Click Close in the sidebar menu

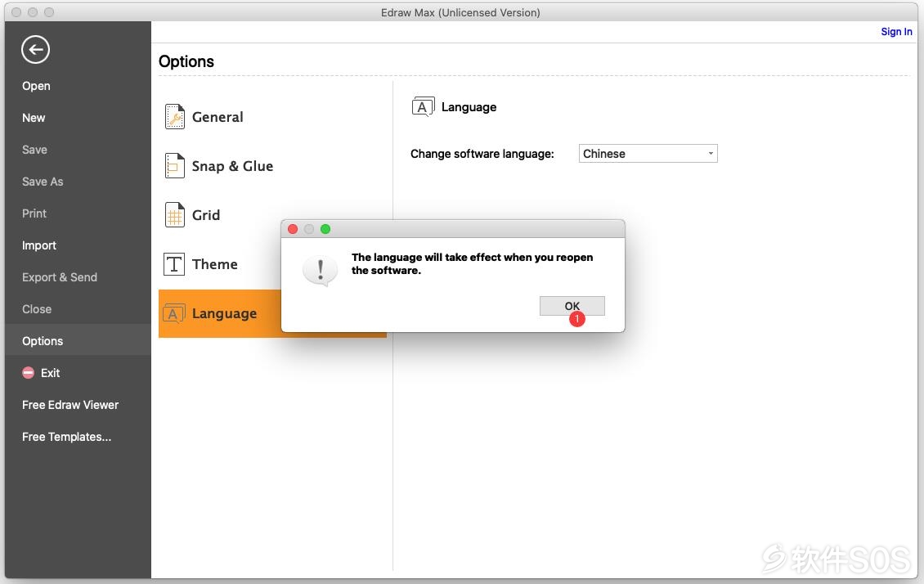37,309
